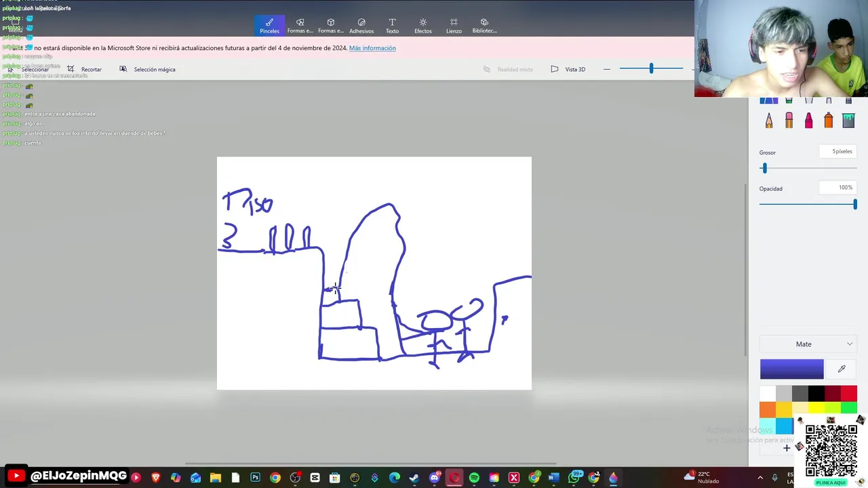Pick the dark gray color swatch

(x=800, y=393)
